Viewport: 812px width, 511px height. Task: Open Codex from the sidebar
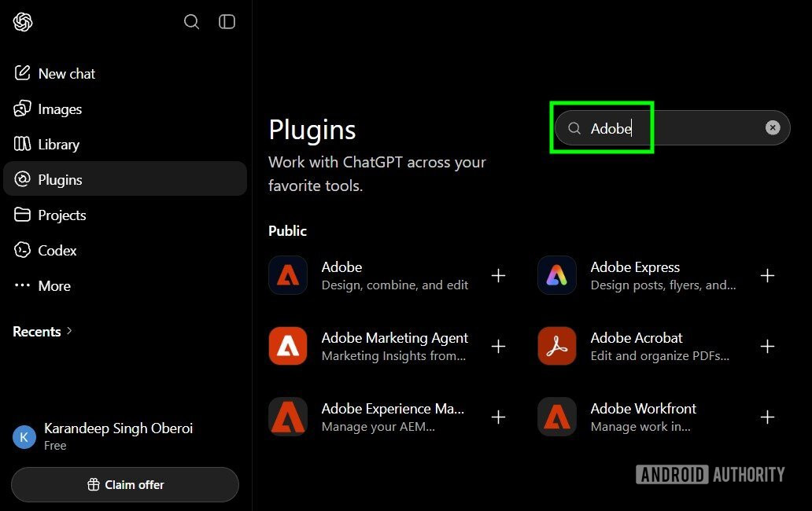click(x=125, y=250)
